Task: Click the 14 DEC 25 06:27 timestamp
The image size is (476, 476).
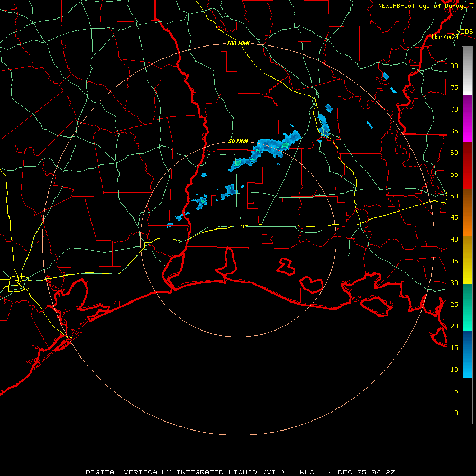Action: (359, 472)
